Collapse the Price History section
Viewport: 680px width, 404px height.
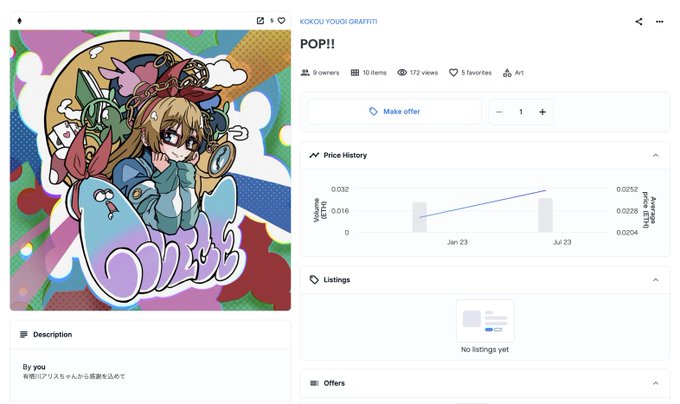[x=656, y=155]
